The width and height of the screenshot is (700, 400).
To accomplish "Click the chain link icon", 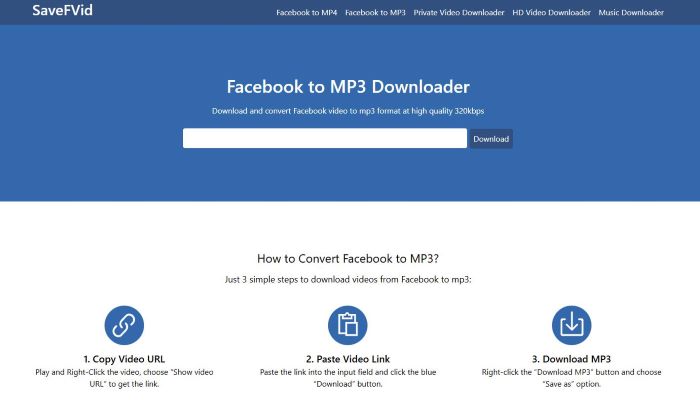I will [124, 325].
